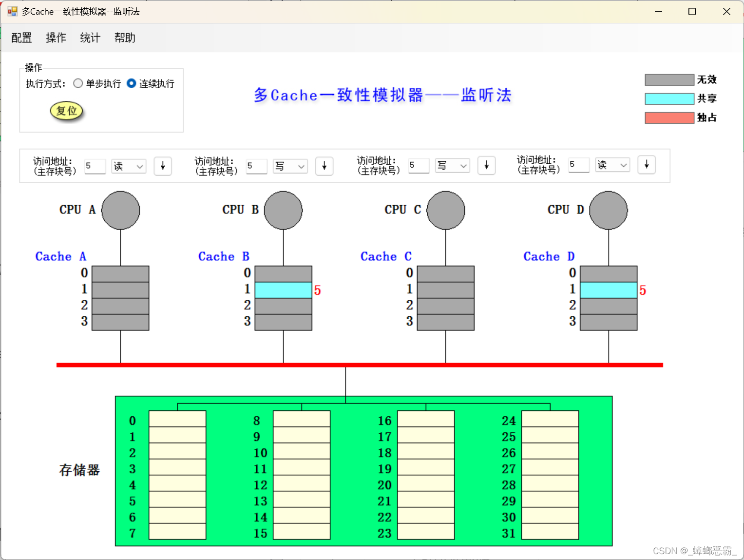Viewport: 744px width, 560px height.
Task: Click the red 5 beside Cache D
Action: (x=643, y=290)
